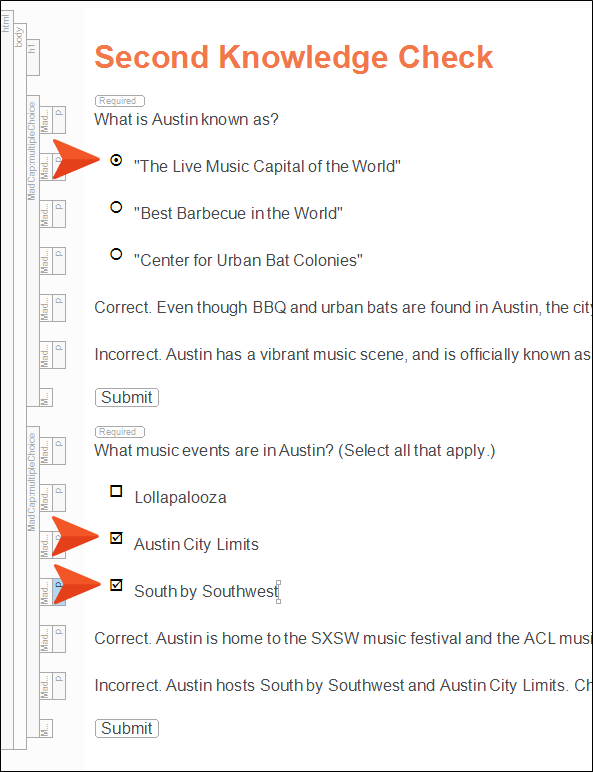Click the Second Knowledge Check heading
The width and height of the screenshot is (593, 772).
(x=294, y=57)
